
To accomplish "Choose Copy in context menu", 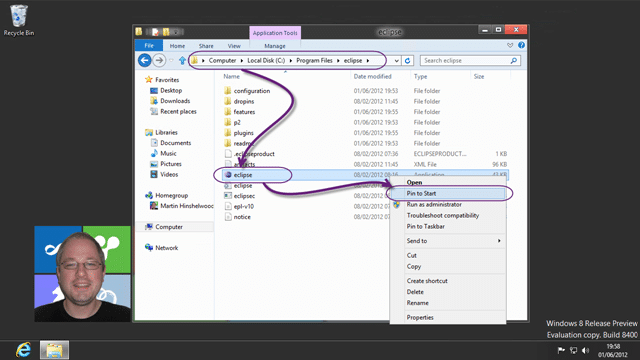I will point(448,267).
